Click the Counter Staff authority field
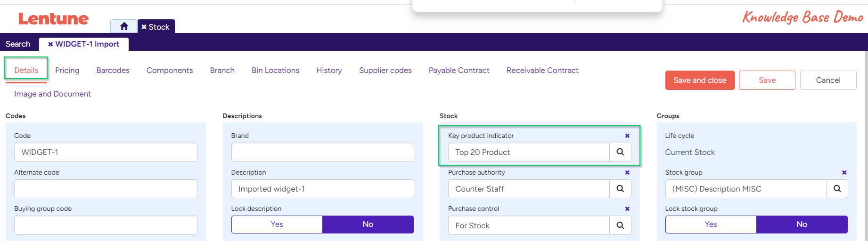Screen dimensions: 868x241 click(529, 189)
